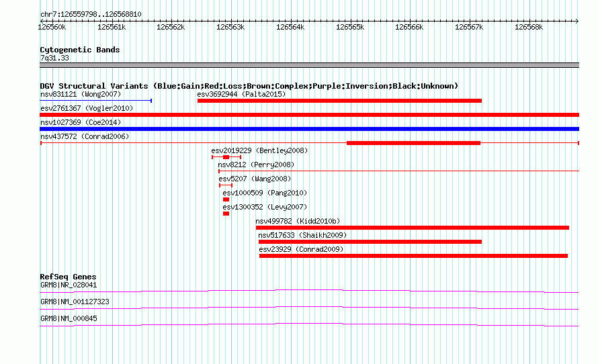Click the red esv3692944 loss bar
The width and height of the screenshot is (598, 364).
pos(339,101)
